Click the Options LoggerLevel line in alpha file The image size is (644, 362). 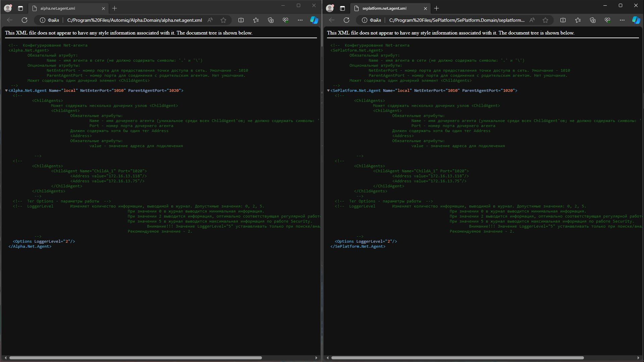click(x=44, y=241)
